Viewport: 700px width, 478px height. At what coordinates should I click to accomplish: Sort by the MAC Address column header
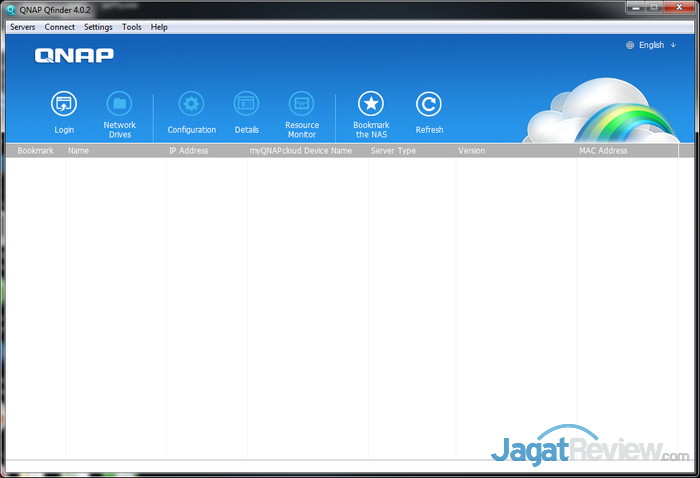coord(627,150)
